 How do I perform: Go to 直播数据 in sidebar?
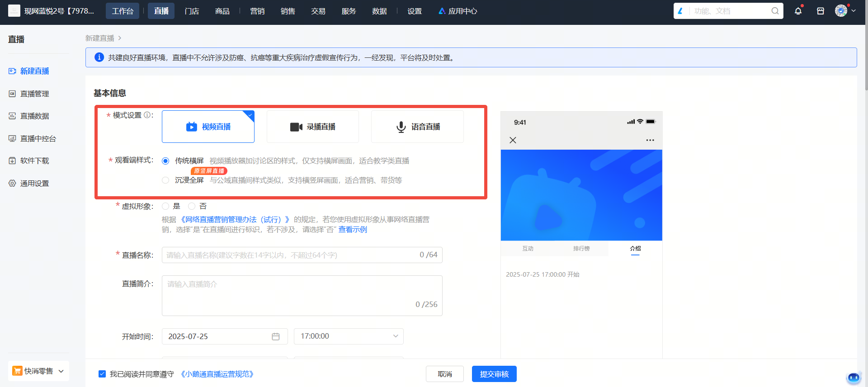[x=35, y=116]
